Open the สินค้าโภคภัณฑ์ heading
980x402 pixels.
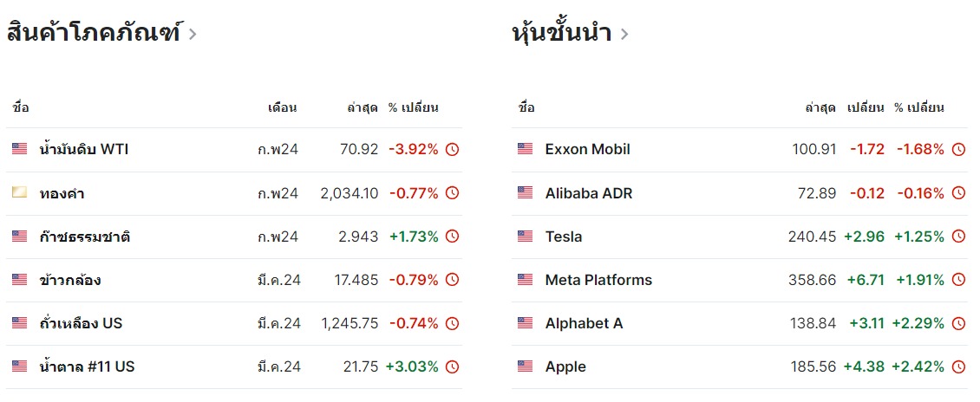[x=94, y=32]
